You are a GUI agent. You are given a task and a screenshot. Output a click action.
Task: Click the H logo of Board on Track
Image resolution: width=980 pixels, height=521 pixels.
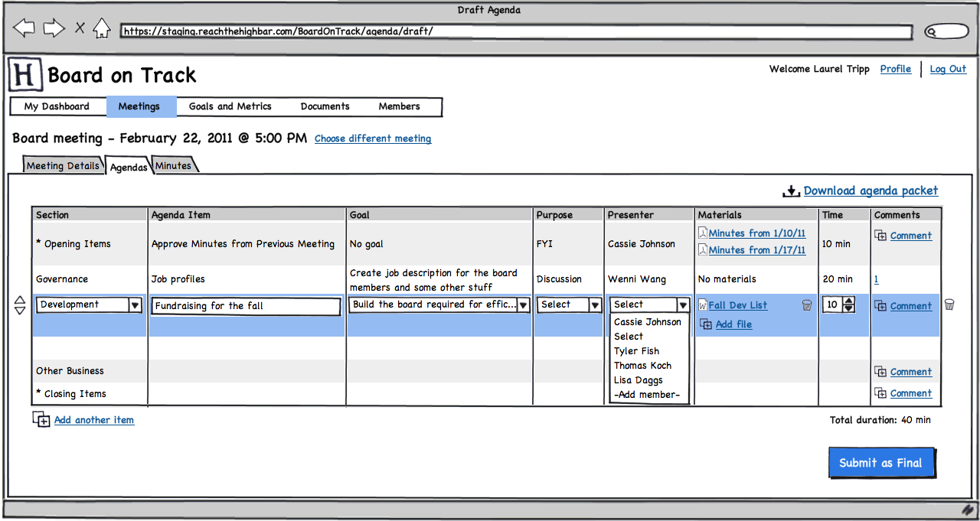point(24,76)
